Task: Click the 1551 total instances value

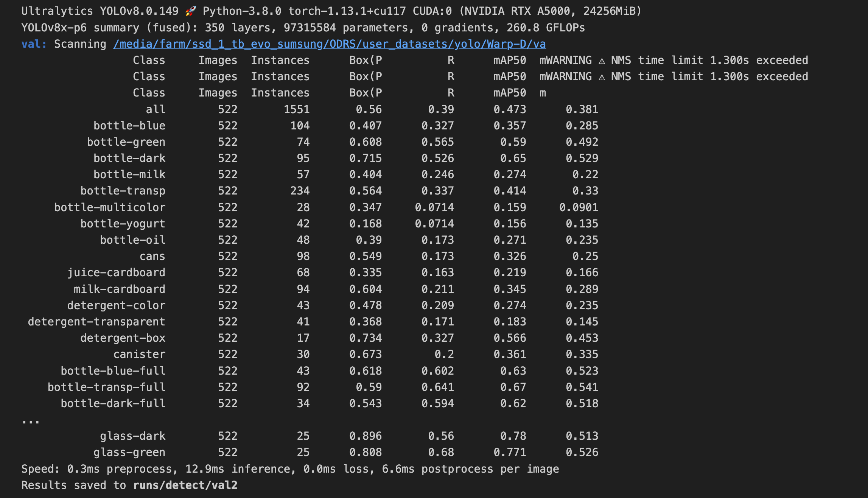Action: (x=297, y=110)
